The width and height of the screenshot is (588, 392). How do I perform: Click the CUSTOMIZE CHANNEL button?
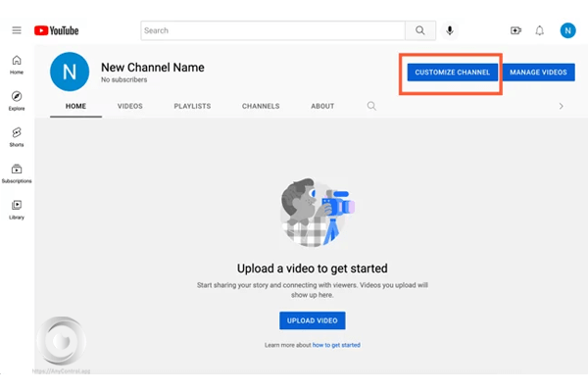[x=453, y=72]
